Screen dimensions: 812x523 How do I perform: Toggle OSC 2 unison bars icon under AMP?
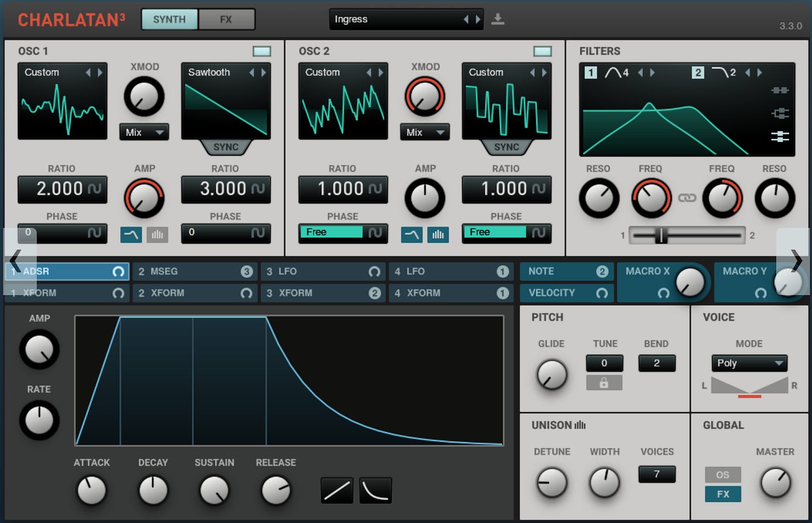click(438, 235)
